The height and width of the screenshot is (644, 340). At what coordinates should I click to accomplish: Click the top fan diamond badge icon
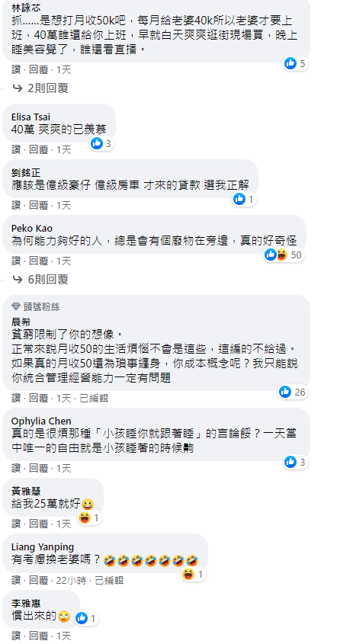(16, 306)
